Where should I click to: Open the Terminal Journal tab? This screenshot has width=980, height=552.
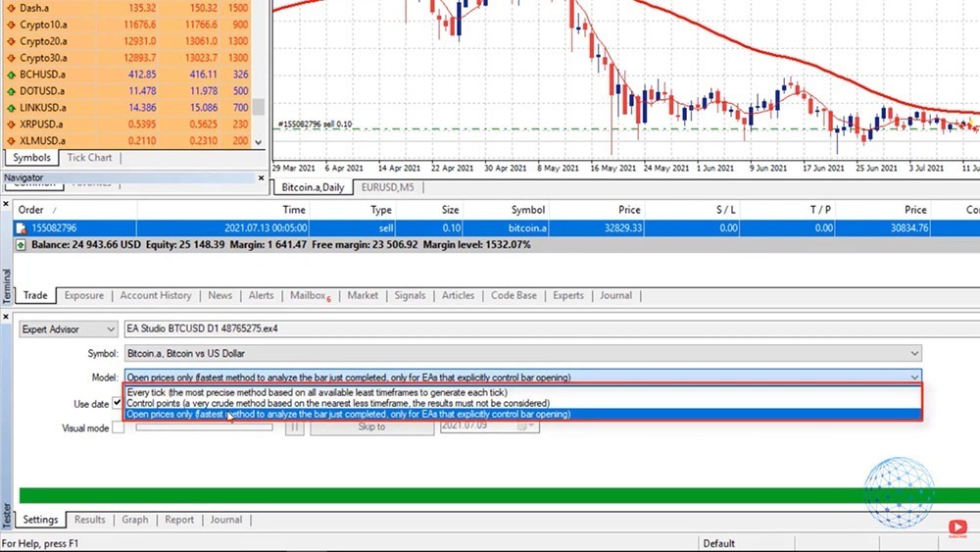(x=615, y=295)
